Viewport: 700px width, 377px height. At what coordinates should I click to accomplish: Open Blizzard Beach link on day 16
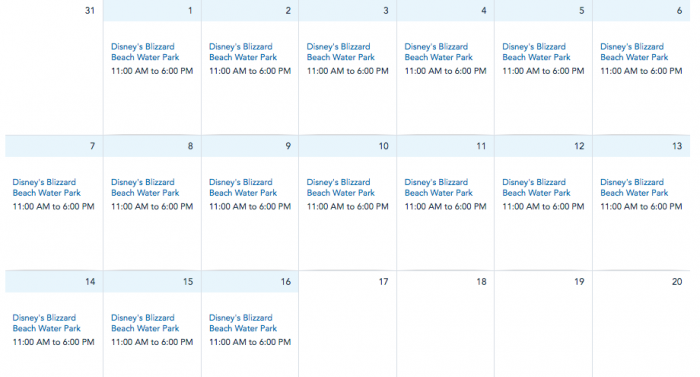[243, 323]
